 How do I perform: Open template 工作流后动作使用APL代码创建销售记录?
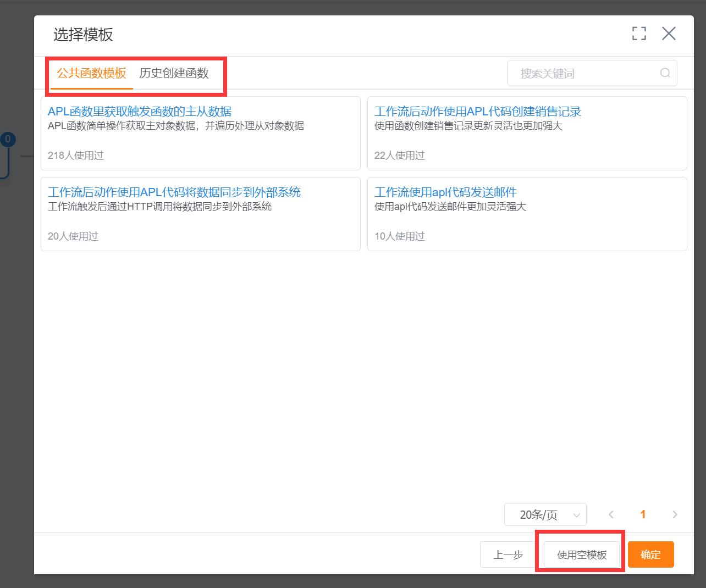(478, 112)
